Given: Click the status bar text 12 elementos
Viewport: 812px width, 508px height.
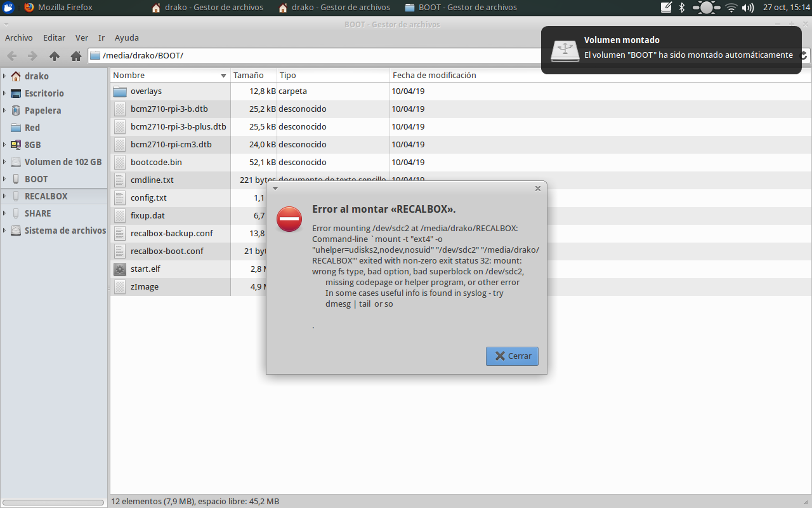Looking at the screenshot, I should pyautogui.click(x=195, y=502).
